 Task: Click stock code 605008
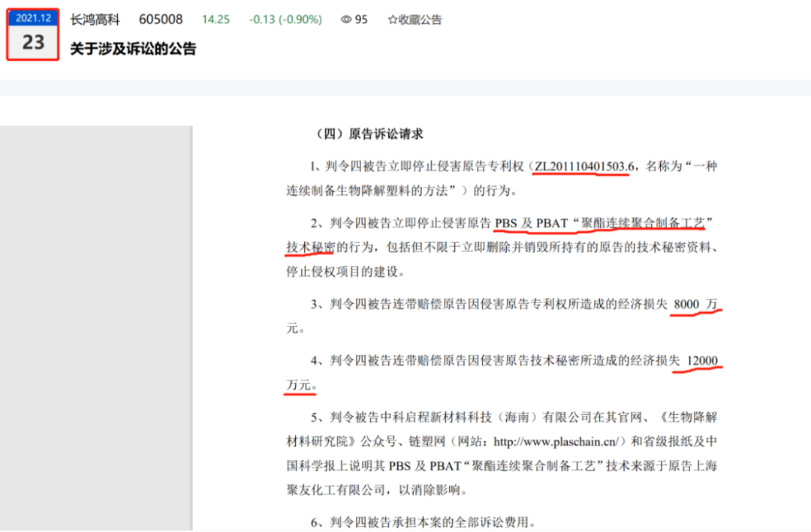coord(161,20)
